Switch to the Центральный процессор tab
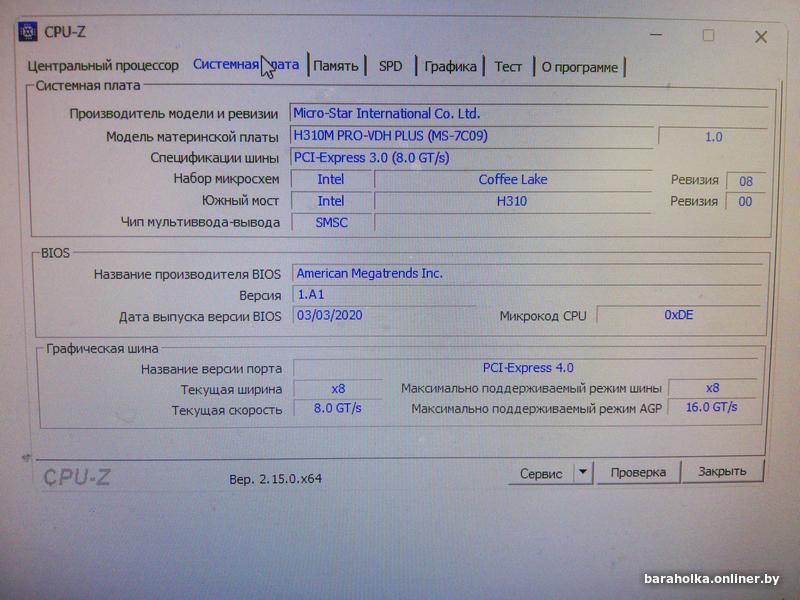The image size is (800, 600). click(x=103, y=65)
